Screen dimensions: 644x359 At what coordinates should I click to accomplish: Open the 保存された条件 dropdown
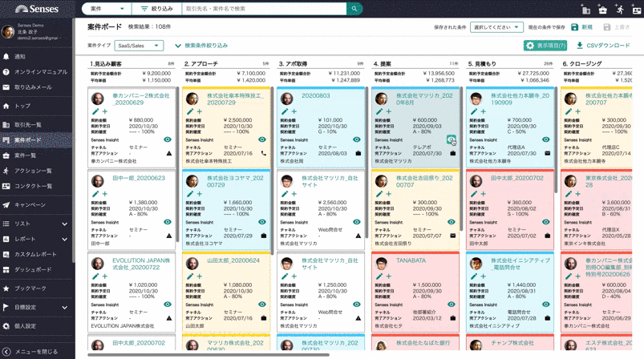point(496,27)
